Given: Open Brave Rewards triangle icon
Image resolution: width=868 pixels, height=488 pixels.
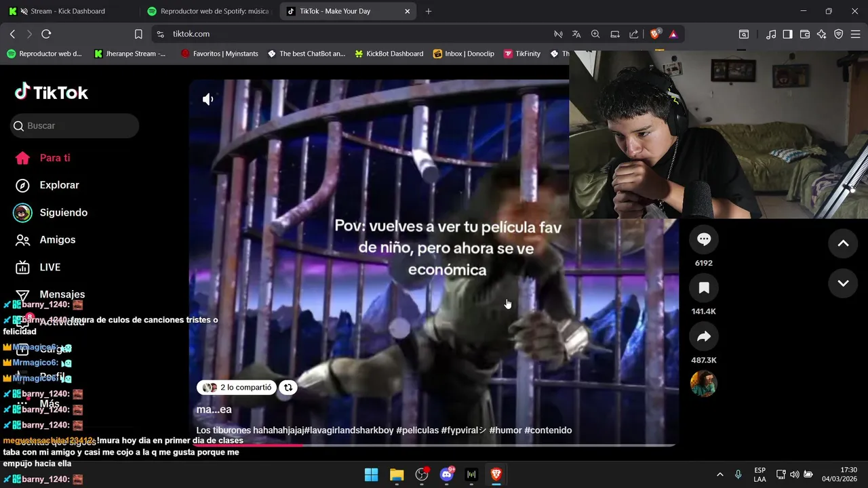Looking at the screenshot, I should (x=673, y=34).
